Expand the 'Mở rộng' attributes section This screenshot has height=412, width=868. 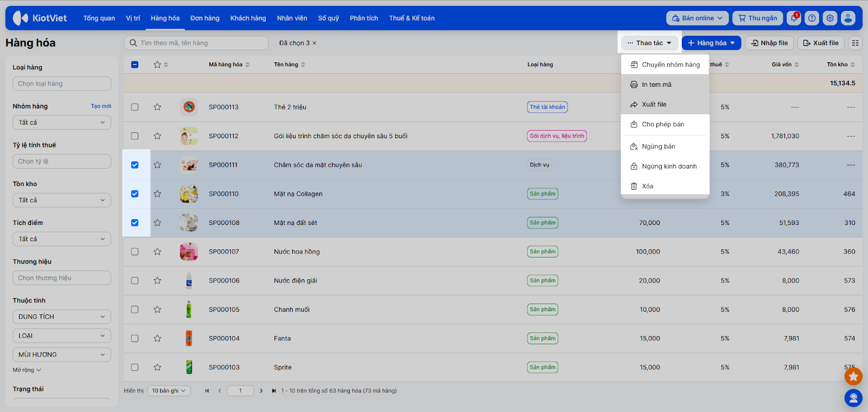[x=27, y=370]
